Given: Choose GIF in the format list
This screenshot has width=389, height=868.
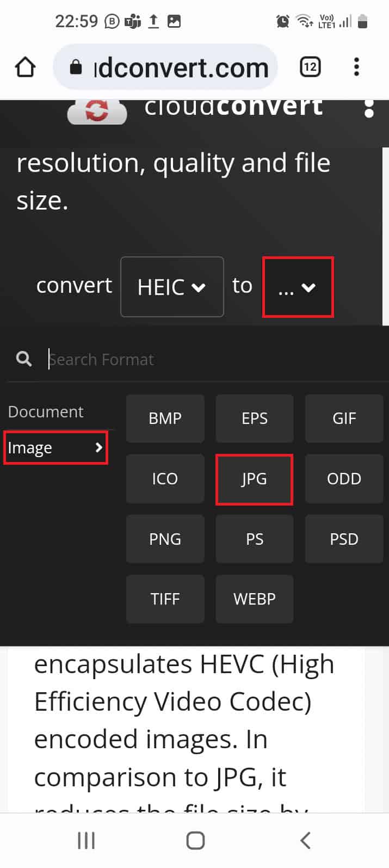Looking at the screenshot, I should 344,418.
